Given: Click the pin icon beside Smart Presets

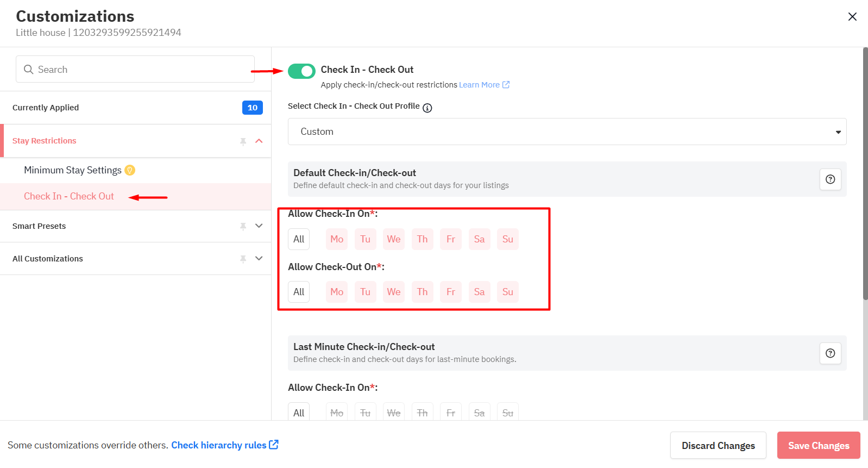Looking at the screenshot, I should pos(243,226).
